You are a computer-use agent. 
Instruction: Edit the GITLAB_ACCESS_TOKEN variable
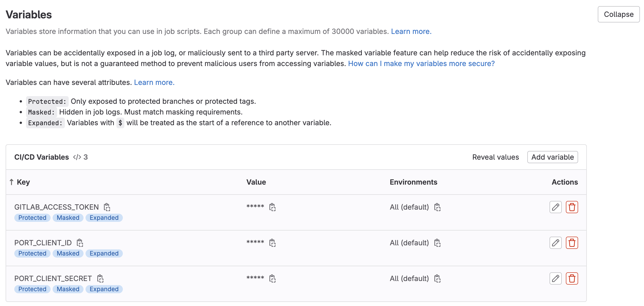pos(555,207)
